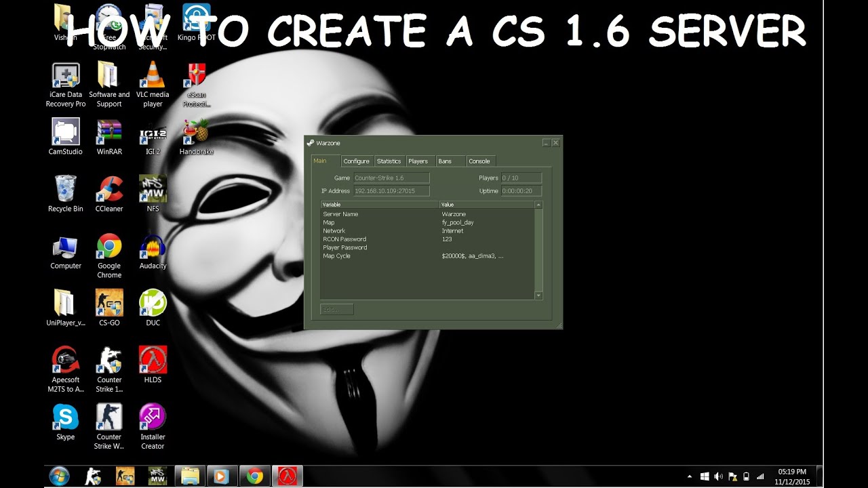Click the HLDS icon in the taskbar
The height and width of the screenshot is (488, 868).
point(287,476)
